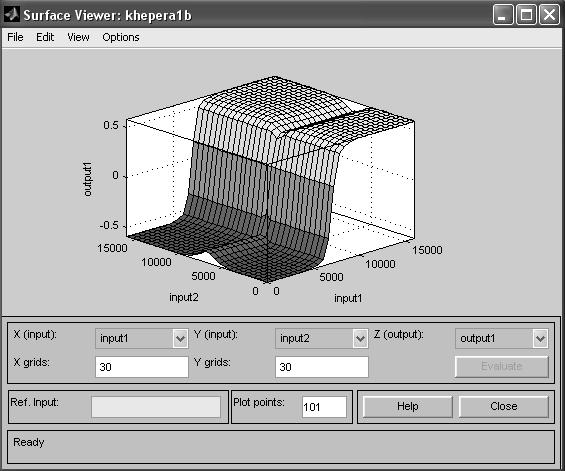The width and height of the screenshot is (565, 471).
Task: Click the 'Plot points:' label
Action: click(x=259, y=402)
